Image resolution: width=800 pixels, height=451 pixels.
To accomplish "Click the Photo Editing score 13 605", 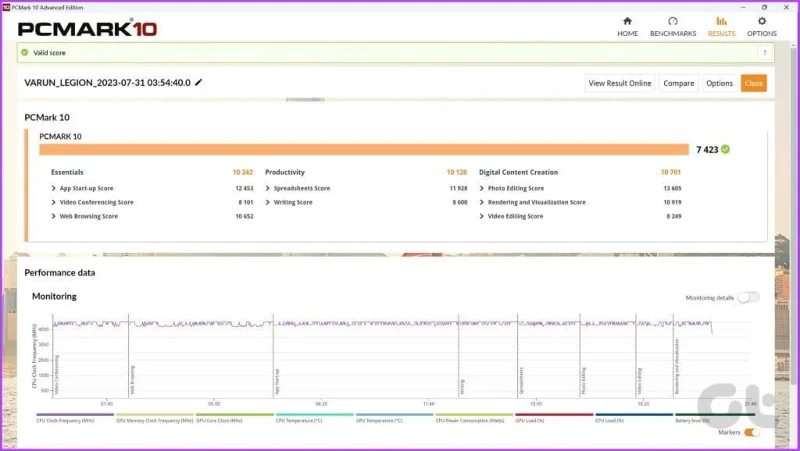I will tap(672, 188).
